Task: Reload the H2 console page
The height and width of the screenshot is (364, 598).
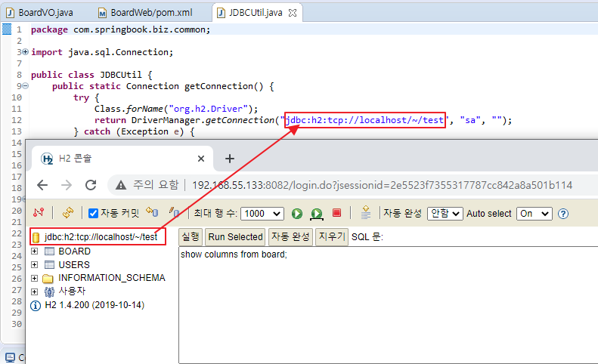Action: coord(91,185)
